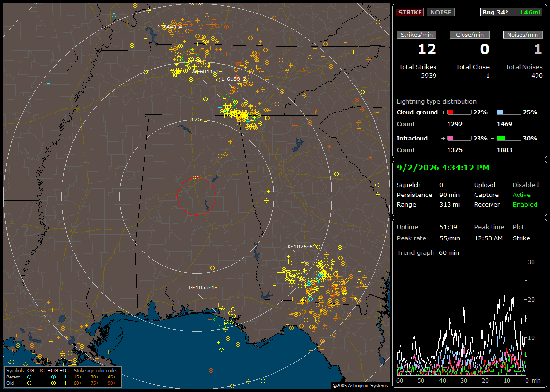Select the Noises/min label button

(522, 35)
